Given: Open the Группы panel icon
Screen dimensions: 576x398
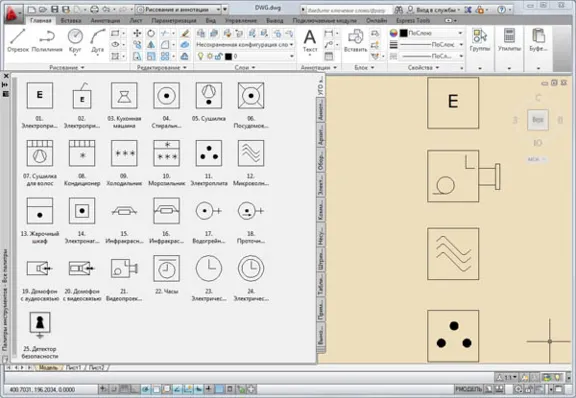Looking at the screenshot, I should click(x=480, y=40).
